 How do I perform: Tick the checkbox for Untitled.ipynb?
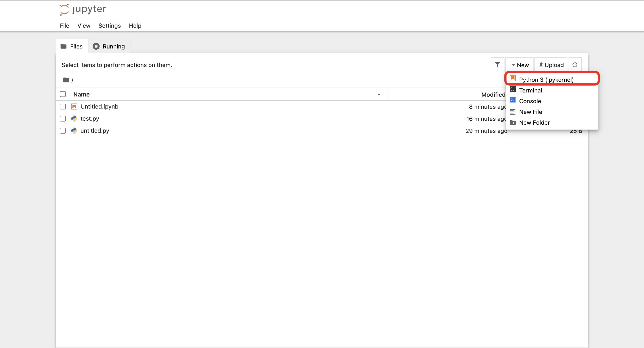(x=63, y=107)
